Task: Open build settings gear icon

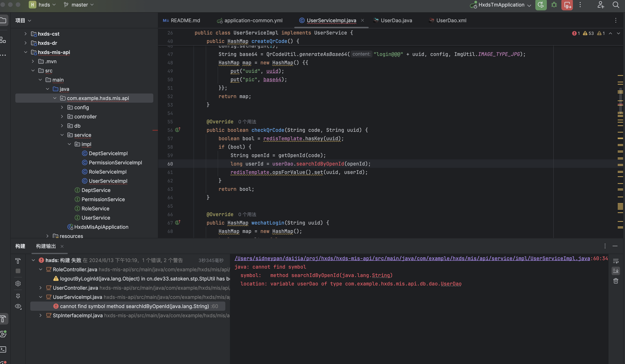Action: pos(18,283)
